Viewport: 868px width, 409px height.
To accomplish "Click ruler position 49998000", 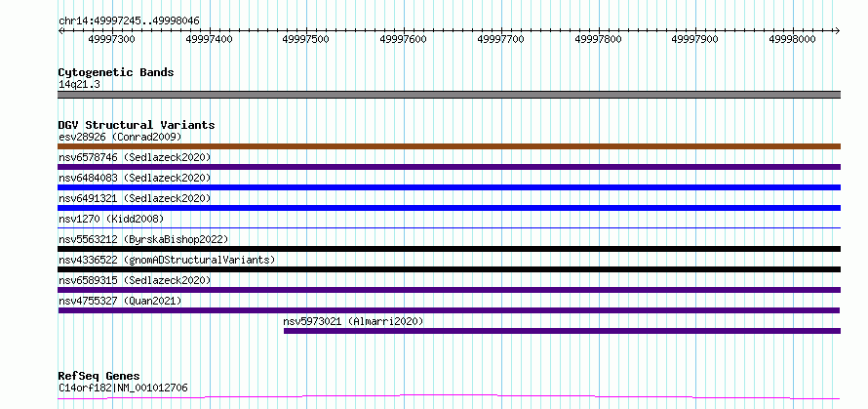I will click(x=793, y=39).
